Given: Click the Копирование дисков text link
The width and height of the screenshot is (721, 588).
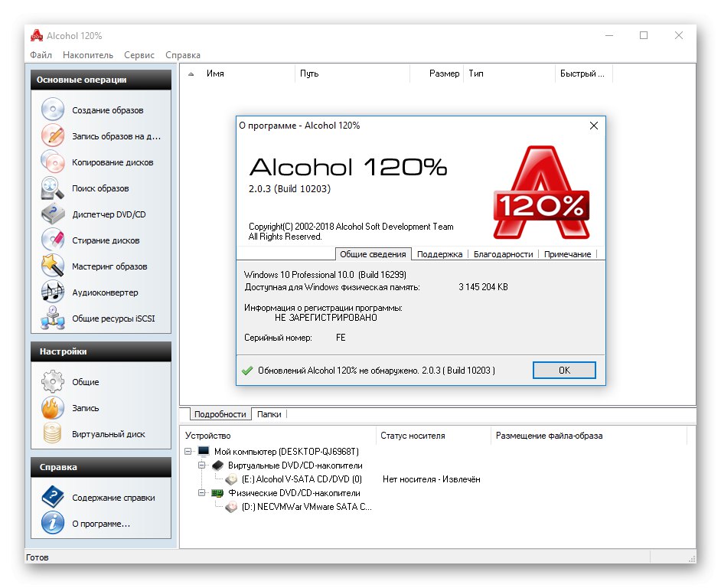Looking at the screenshot, I should click(x=113, y=162).
